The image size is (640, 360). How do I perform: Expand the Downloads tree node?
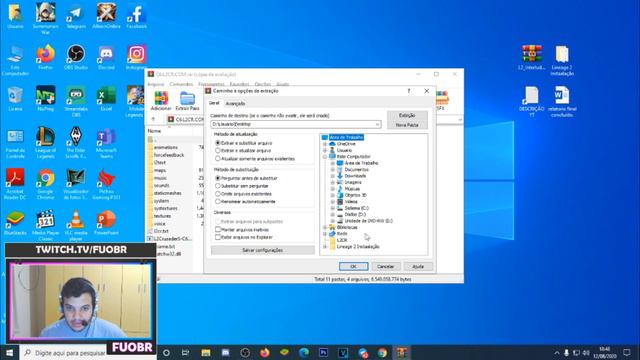pyautogui.click(x=333, y=176)
